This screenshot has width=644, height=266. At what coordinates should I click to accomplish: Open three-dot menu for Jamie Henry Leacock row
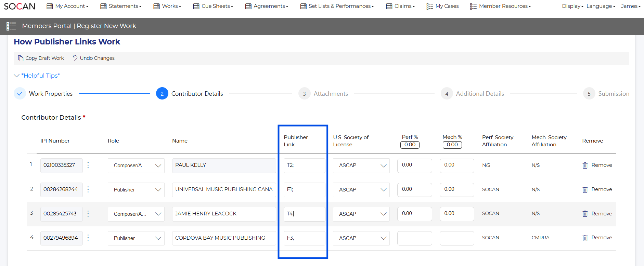(88, 214)
